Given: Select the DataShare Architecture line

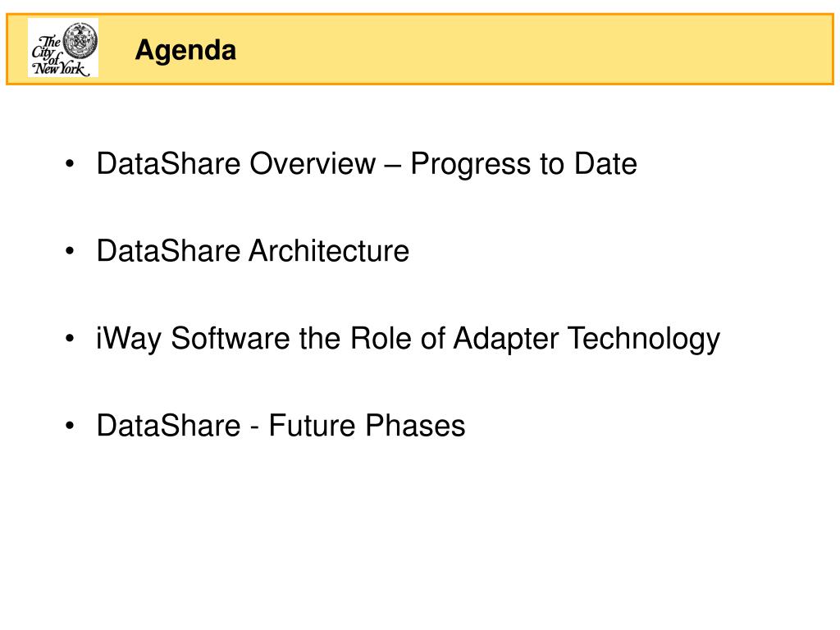Looking at the screenshot, I should 253,251.
